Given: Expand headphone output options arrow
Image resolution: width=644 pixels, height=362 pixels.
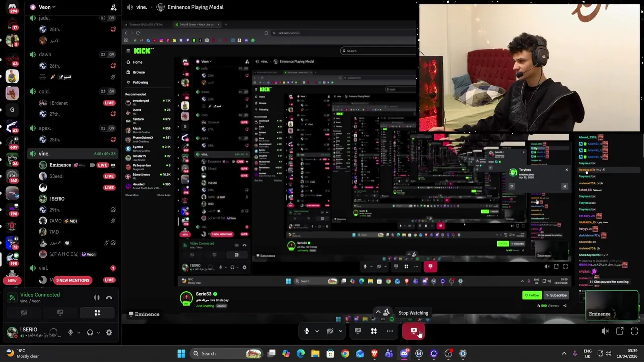Looking at the screenshot, I should pos(98,332).
